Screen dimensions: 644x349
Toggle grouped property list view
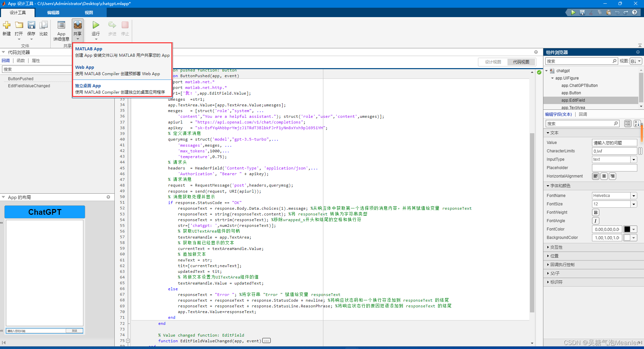coord(628,123)
